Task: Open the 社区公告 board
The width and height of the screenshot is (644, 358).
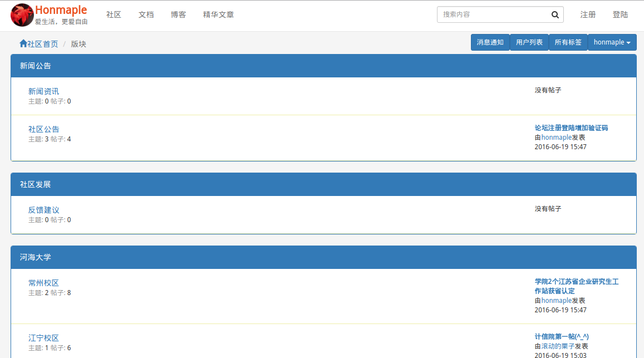Action: [43, 129]
